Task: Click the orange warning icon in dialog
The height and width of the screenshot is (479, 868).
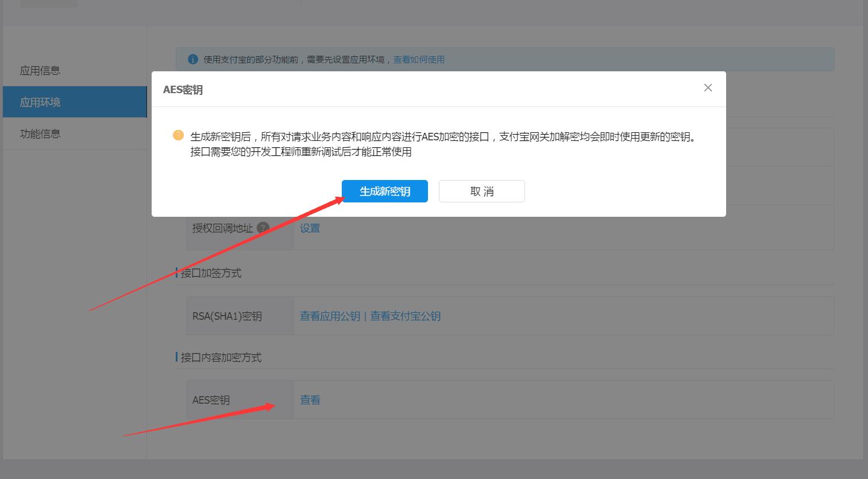Action: pos(178,136)
